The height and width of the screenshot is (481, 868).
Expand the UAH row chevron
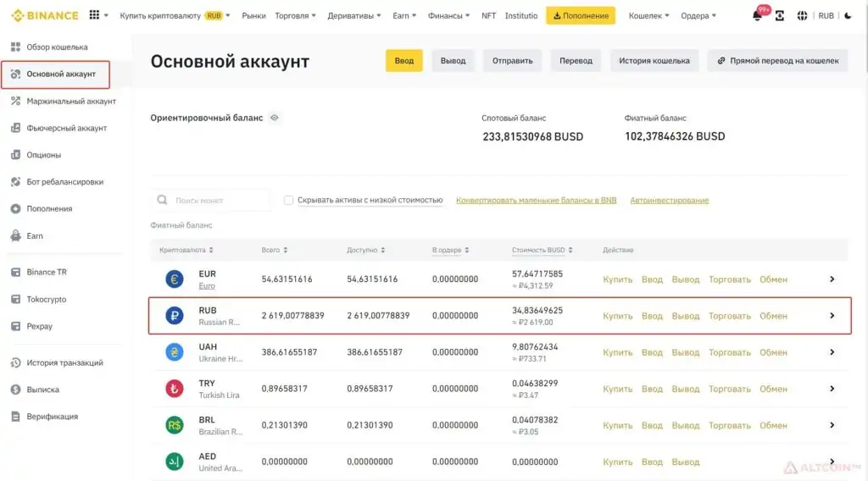(832, 352)
